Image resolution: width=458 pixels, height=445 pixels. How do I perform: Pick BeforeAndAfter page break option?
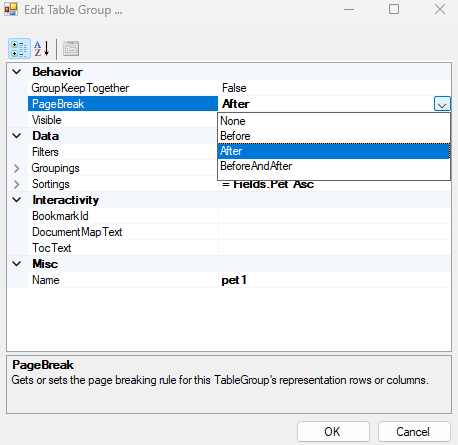(x=334, y=166)
